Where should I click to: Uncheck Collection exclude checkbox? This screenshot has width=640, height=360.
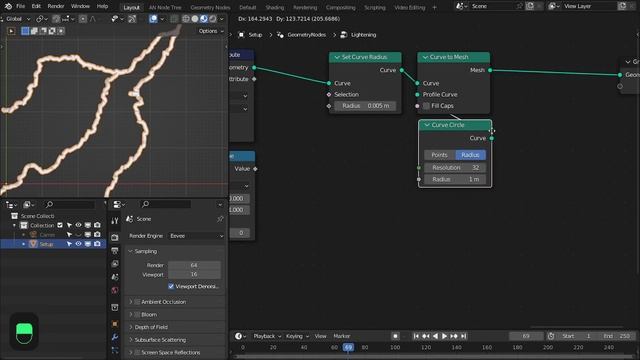click(60, 225)
